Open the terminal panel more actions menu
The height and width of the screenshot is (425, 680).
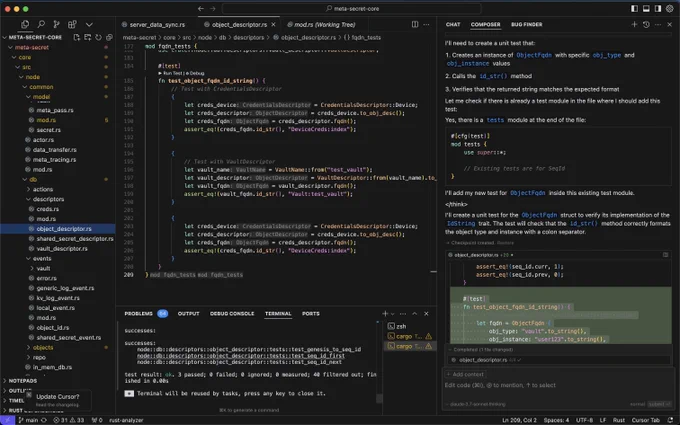[403, 314]
